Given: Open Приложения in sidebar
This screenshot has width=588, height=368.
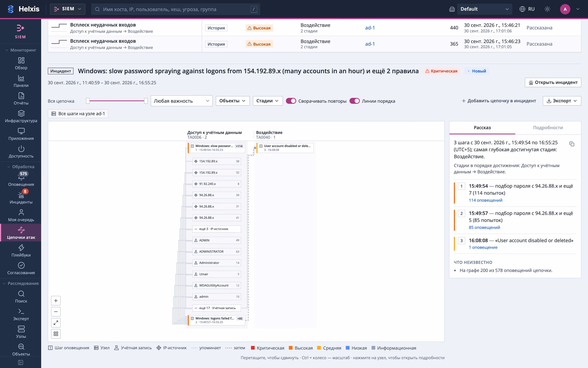Looking at the screenshot, I should 21,134.
